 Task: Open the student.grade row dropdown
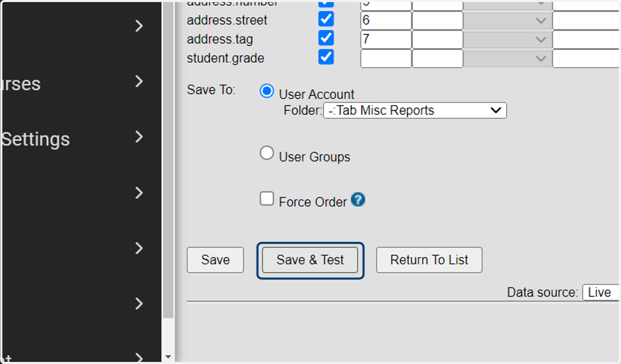[508, 59]
